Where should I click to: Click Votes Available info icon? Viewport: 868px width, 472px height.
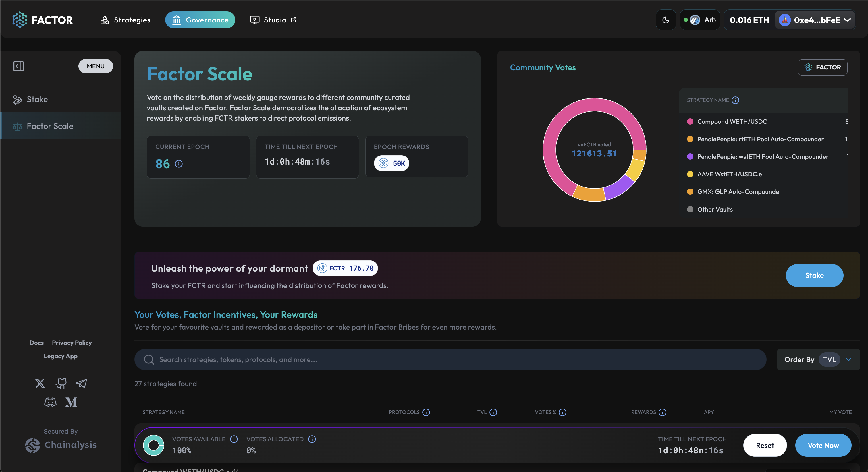click(234, 439)
